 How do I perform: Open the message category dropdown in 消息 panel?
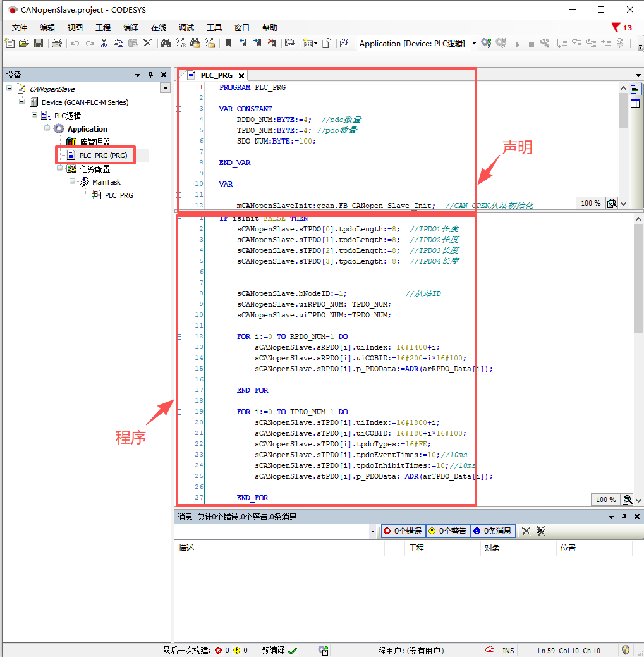372,532
